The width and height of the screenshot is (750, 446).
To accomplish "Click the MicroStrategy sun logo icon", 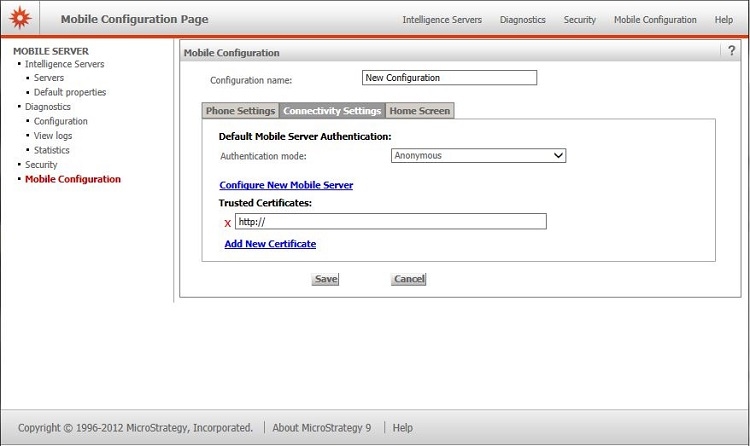I will tap(20, 18).
